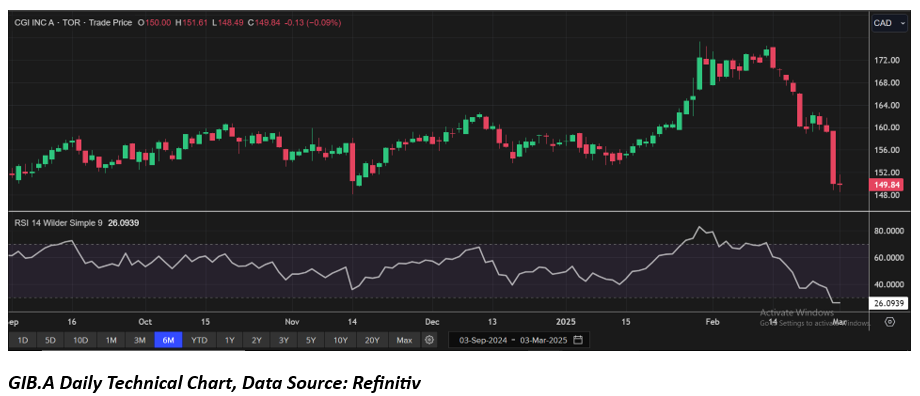
Task: Show the 20Y time range
Action: point(372,340)
